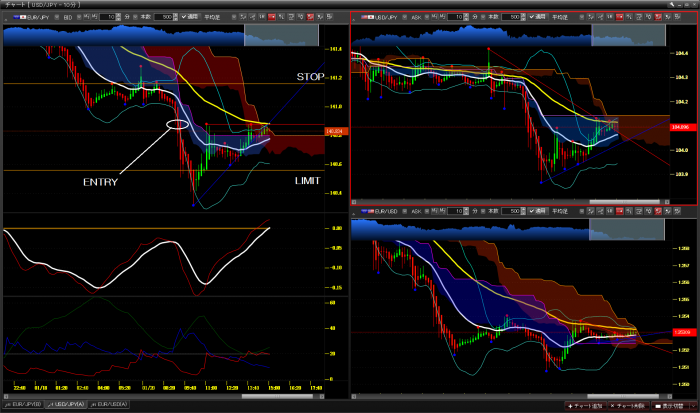Image resolution: width=700 pixels, height=413 pixels.
Task: Open the 分 unit dropdown in EUR/JPY toolbar
Action: pyautogui.click(x=135, y=17)
